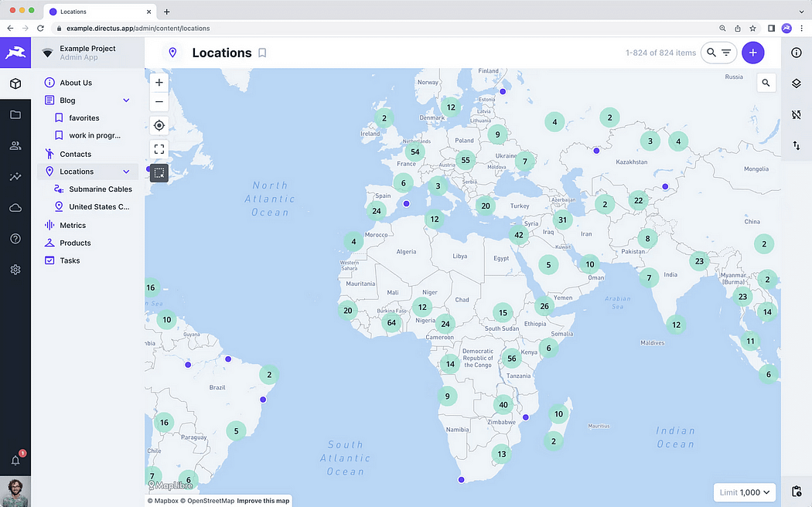Screen dimensions: 812x507
Task: Click the map zoom in button
Action: point(159,82)
